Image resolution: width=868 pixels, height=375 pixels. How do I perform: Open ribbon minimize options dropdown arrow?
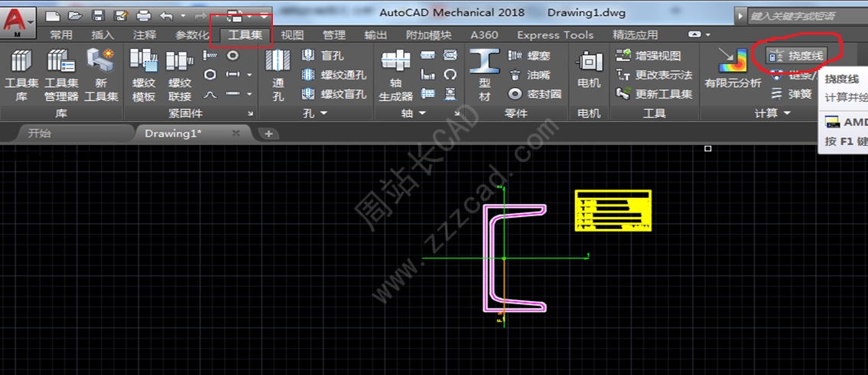708,35
